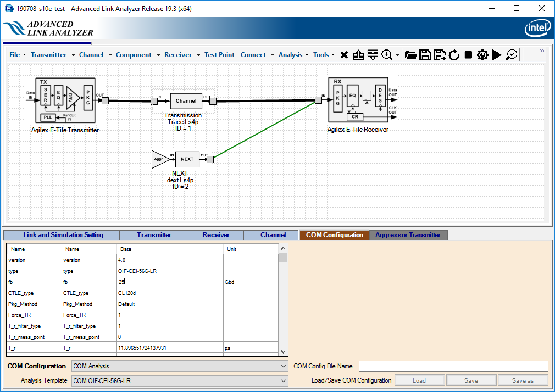Click the zoom magnifier plus icon
Image resolution: width=555 pixels, height=392 pixels.
coord(387,55)
